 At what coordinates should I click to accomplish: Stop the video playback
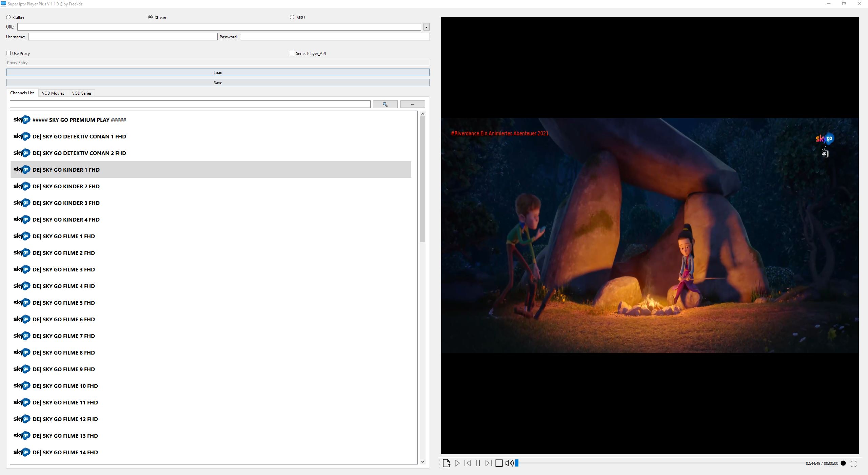point(499,463)
